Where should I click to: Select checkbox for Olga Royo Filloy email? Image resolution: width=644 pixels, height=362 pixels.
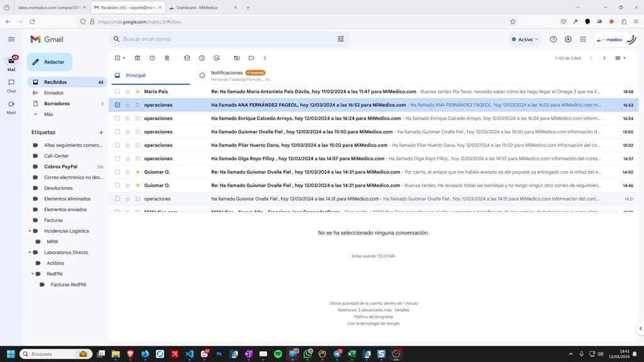click(118, 158)
